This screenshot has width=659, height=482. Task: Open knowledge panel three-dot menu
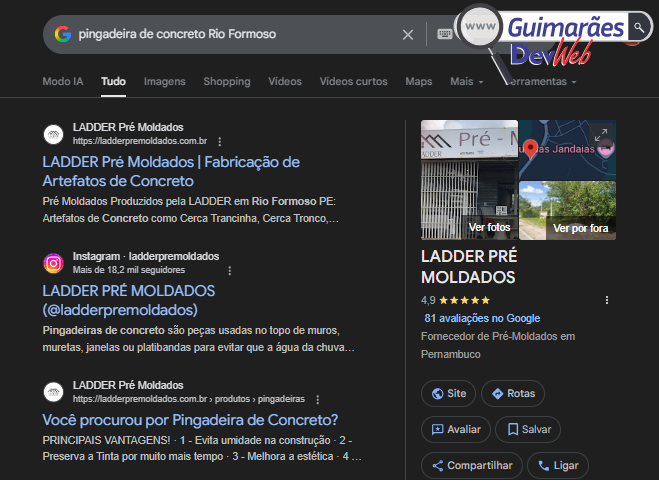click(x=607, y=300)
